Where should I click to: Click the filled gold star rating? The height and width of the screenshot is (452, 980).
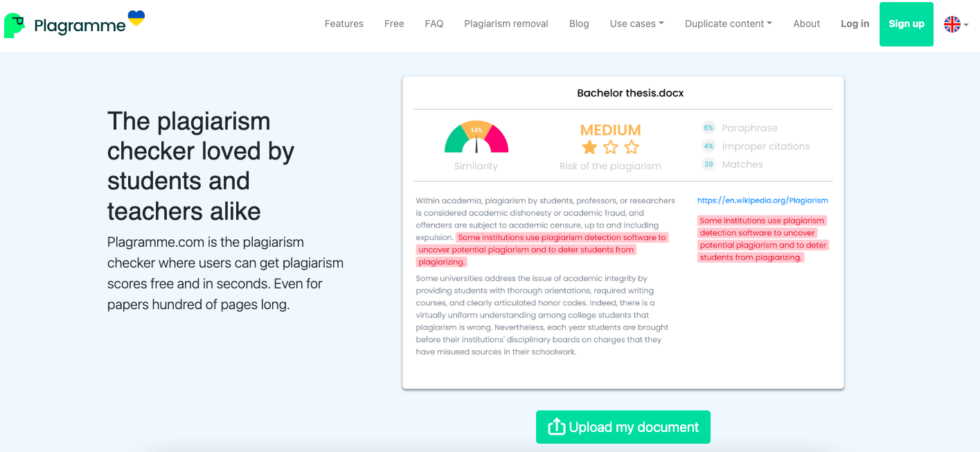click(589, 147)
